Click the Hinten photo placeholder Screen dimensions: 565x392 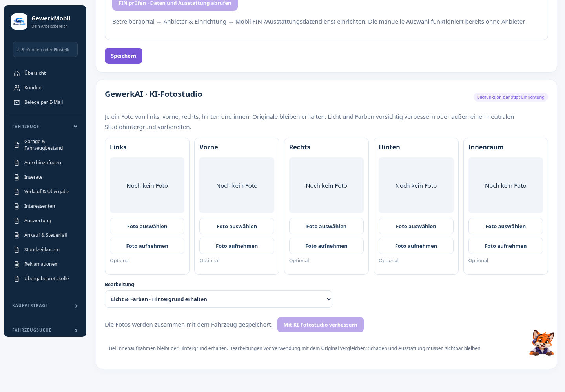pos(416,185)
